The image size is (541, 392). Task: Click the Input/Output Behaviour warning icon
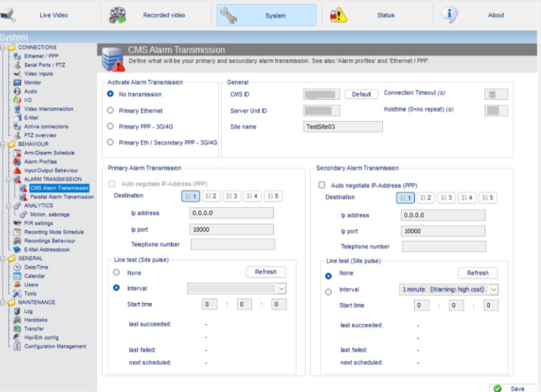[x=18, y=170]
